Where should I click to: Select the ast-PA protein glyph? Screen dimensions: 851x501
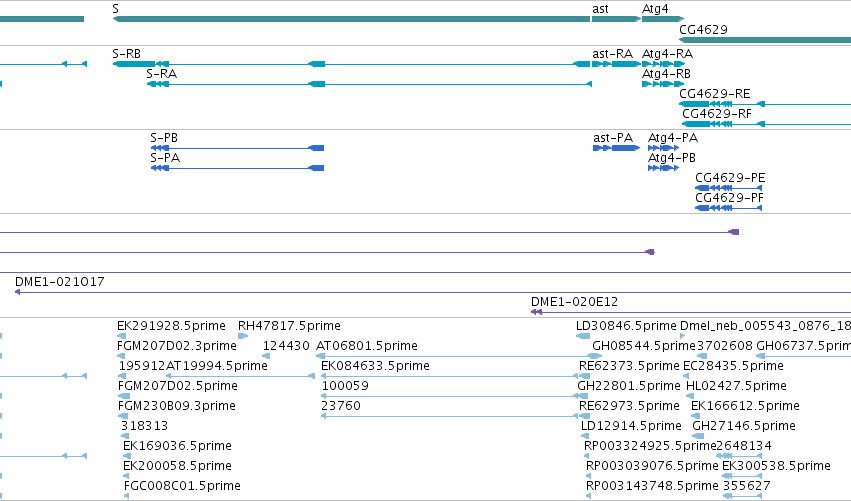tap(616, 148)
